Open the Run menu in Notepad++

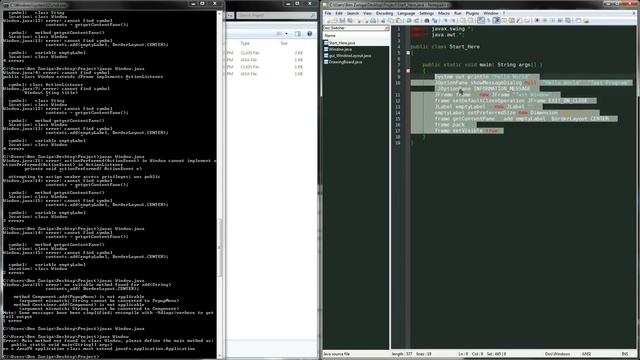pos(458,13)
